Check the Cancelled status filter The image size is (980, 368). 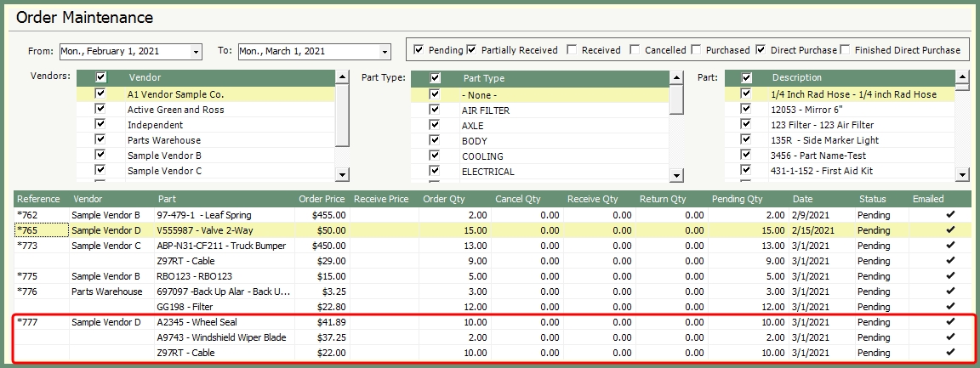coord(635,50)
